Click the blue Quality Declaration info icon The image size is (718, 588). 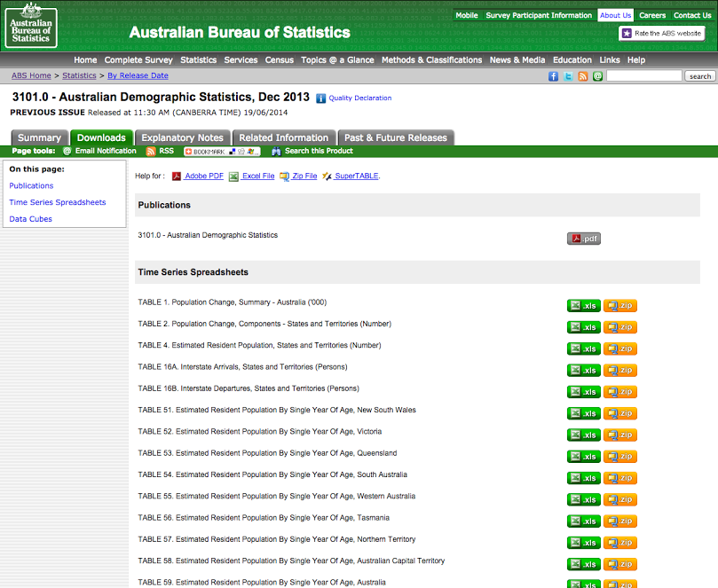tap(321, 98)
